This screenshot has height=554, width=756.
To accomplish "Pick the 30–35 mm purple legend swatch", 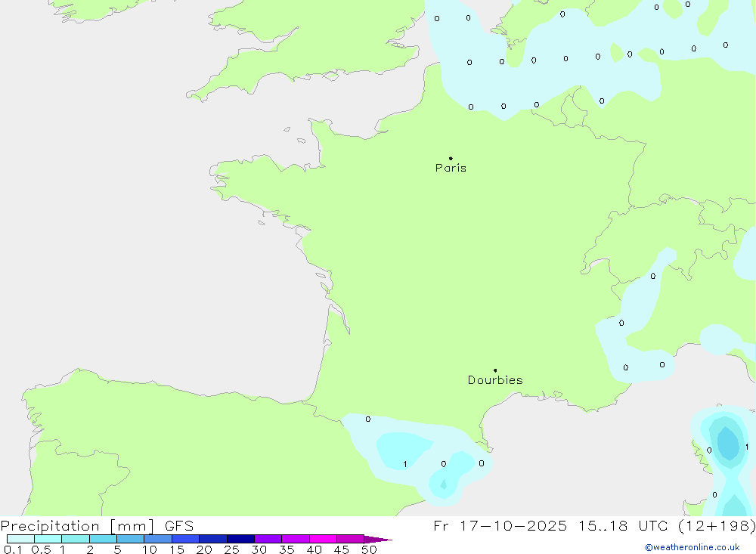I will (x=268, y=539).
